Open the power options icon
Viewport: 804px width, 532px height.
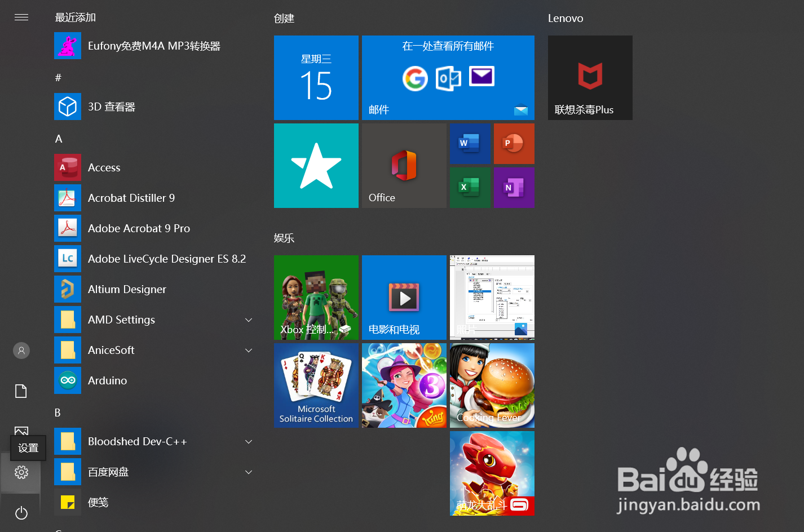pos(21,513)
